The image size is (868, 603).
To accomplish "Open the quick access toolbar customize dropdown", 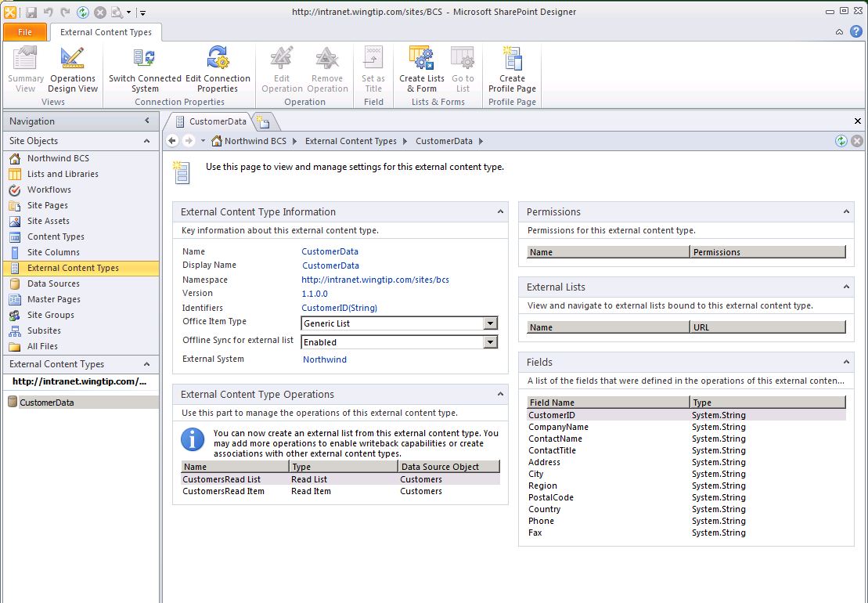I will click(142, 13).
